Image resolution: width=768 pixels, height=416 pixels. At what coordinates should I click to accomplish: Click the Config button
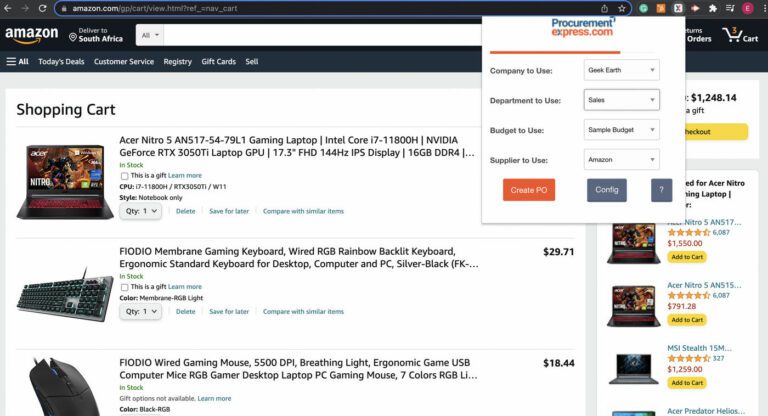point(607,190)
